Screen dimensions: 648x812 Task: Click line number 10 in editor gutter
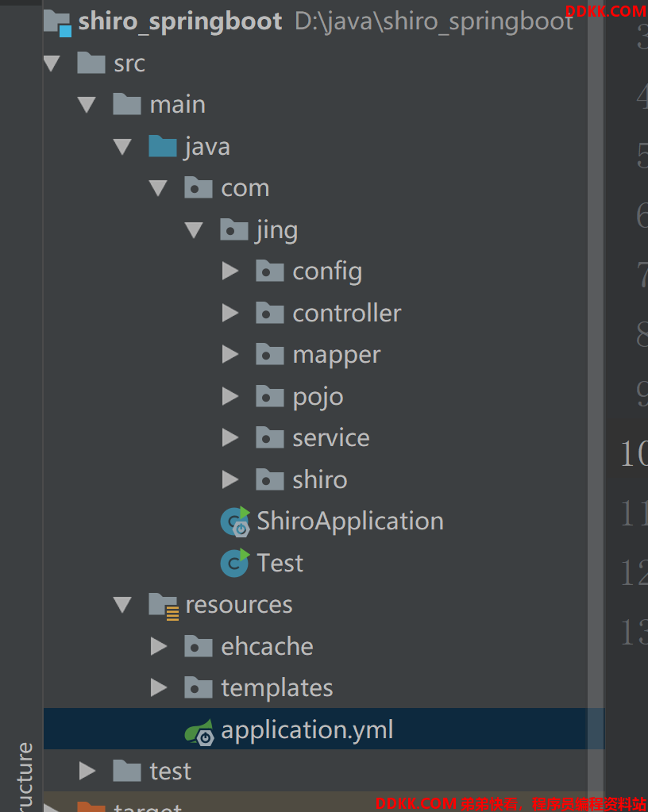click(x=634, y=454)
